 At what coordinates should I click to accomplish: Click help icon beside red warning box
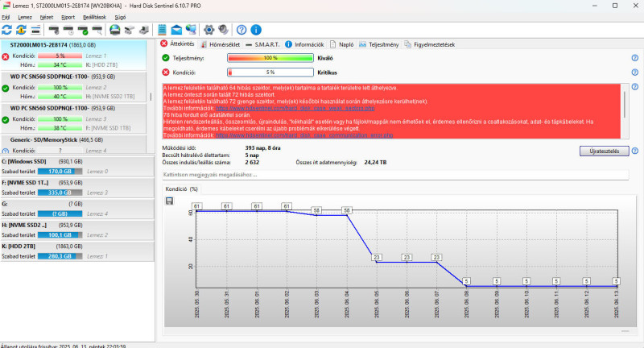point(635,87)
